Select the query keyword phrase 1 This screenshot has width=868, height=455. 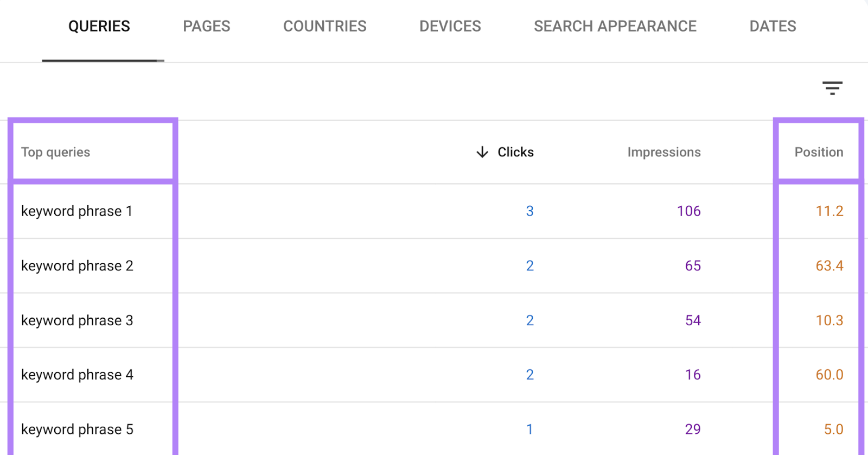coord(76,211)
